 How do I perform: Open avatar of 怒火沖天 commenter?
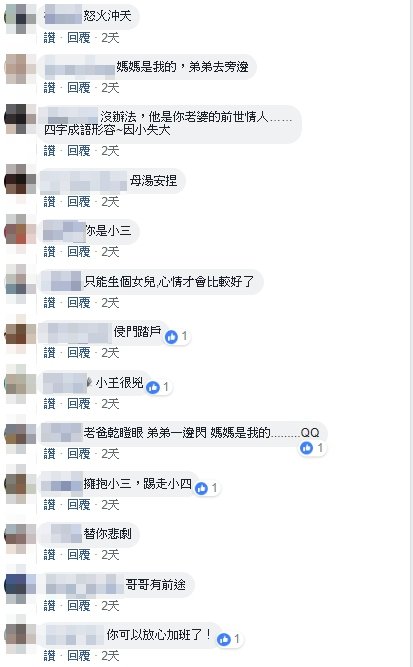[20, 18]
